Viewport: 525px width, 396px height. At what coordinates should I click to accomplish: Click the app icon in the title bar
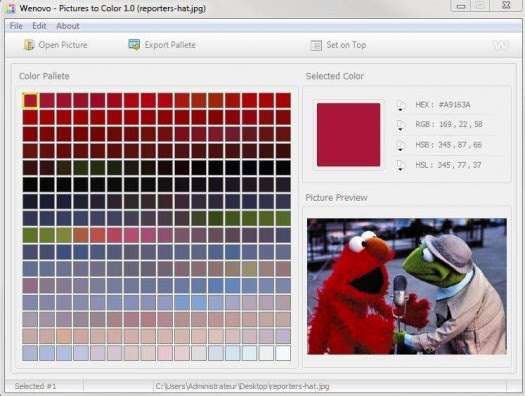[10, 8]
